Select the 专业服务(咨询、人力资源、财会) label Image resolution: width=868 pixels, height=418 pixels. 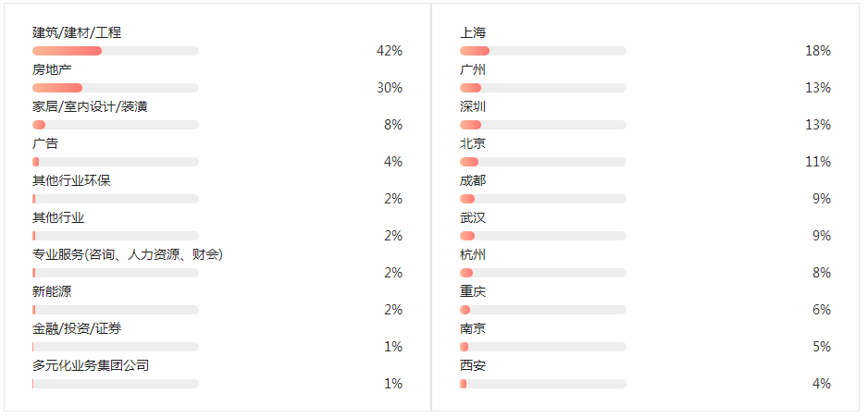[x=128, y=255]
